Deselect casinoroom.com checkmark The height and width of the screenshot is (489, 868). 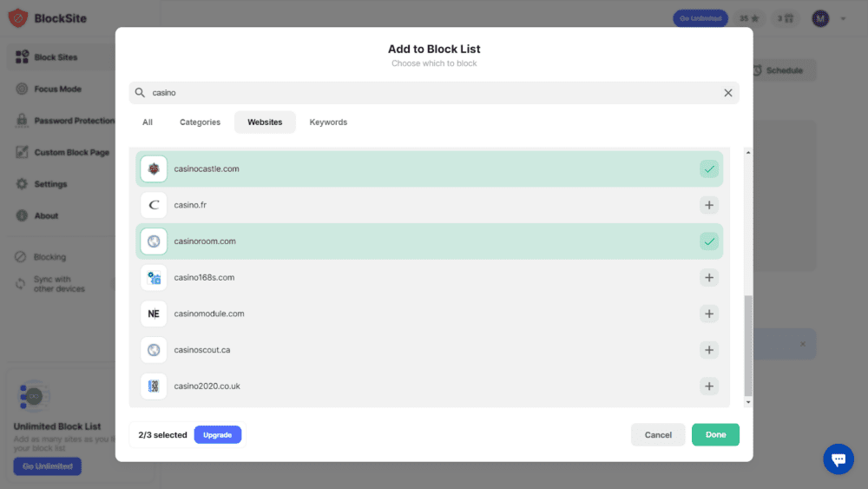709,241
